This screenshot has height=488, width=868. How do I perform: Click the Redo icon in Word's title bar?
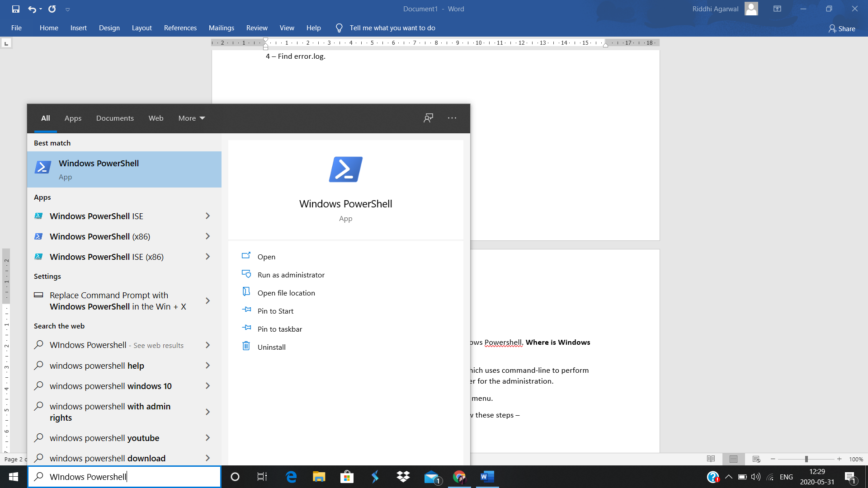pyautogui.click(x=52, y=9)
